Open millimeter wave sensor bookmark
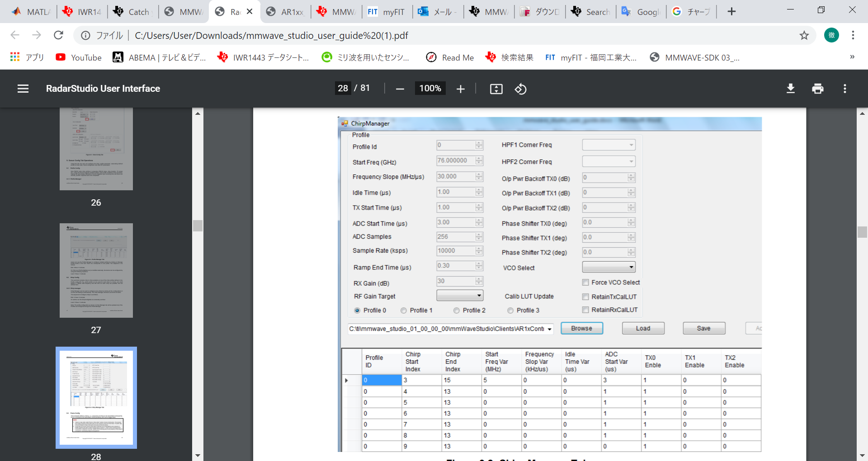The width and height of the screenshot is (868, 461). [x=365, y=57]
